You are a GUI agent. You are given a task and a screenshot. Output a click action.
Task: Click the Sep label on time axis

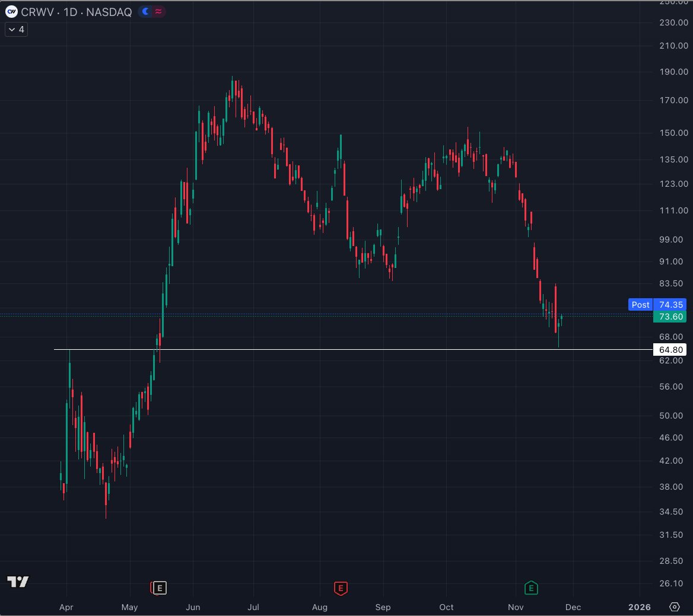pos(383,607)
